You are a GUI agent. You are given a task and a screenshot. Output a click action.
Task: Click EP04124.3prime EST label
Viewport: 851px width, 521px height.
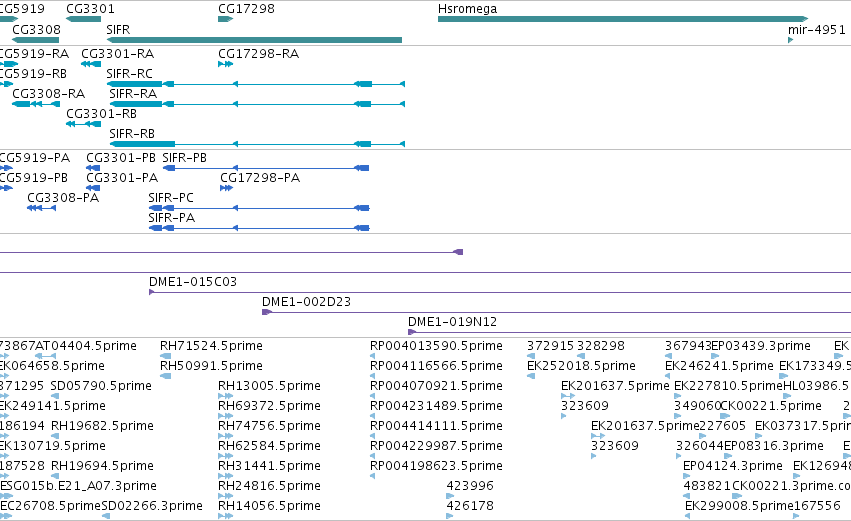[x=733, y=466]
